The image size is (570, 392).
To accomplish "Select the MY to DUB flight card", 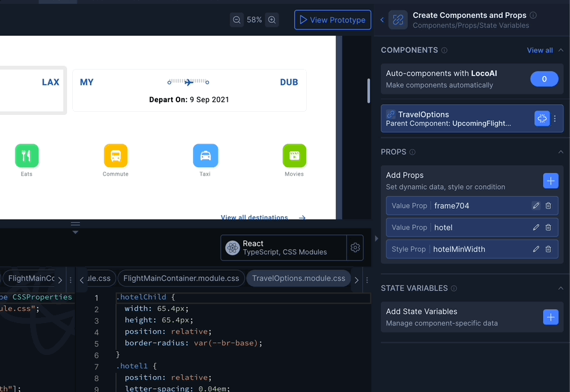I will [x=189, y=90].
